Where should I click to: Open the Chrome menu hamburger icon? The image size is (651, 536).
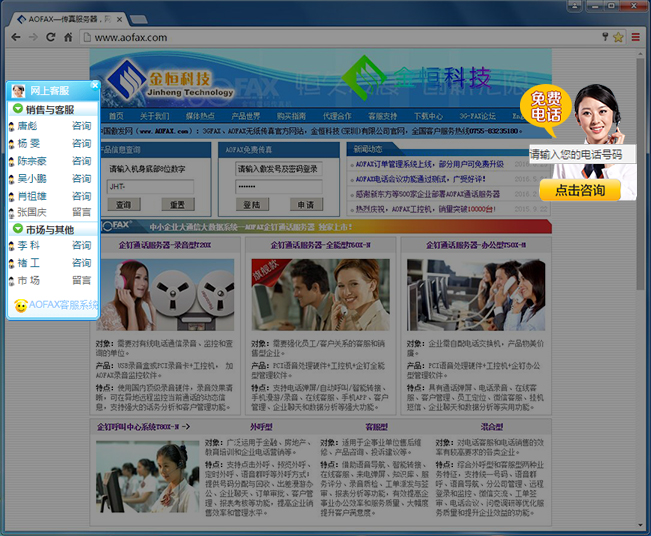635,37
